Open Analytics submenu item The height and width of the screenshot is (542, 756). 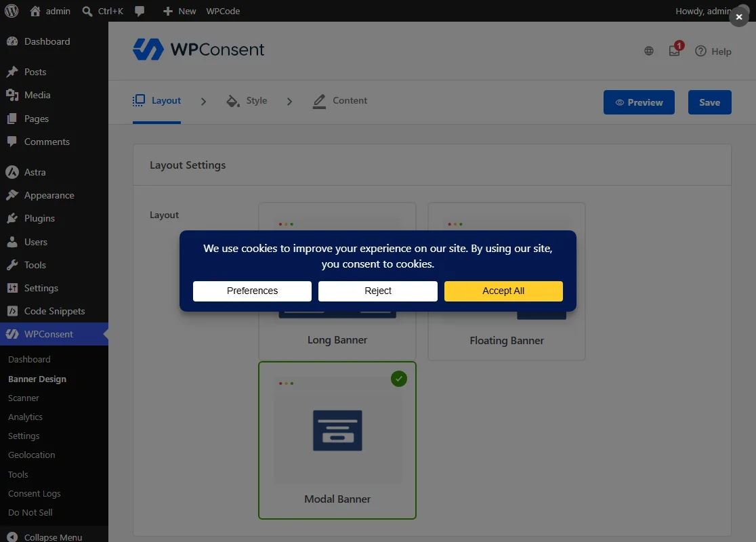point(25,417)
